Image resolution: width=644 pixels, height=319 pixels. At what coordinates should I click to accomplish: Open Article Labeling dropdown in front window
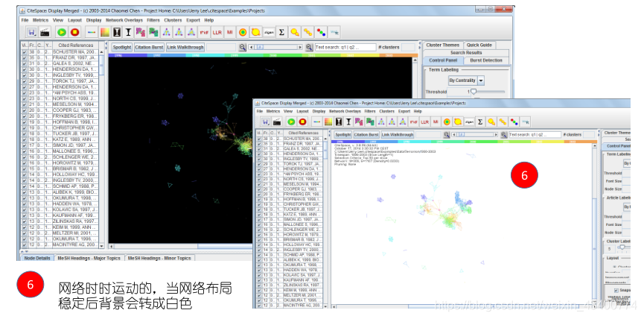[x=627, y=206]
